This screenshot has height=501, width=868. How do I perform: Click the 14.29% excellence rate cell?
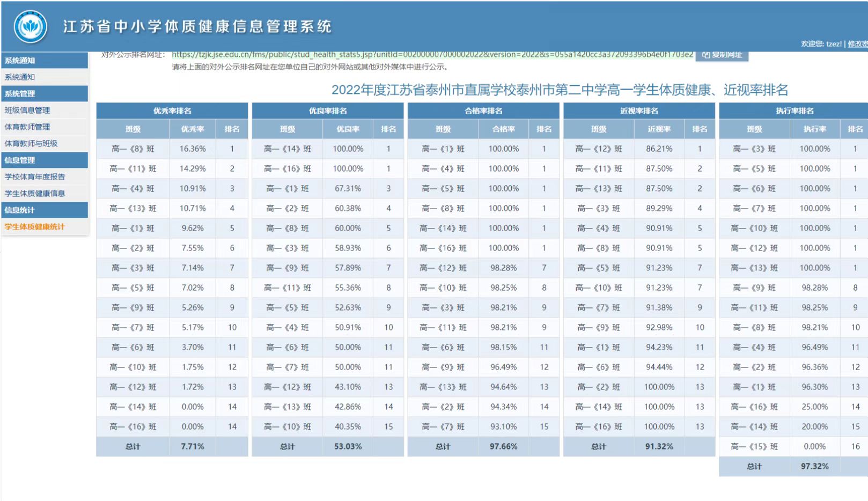click(193, 169)
